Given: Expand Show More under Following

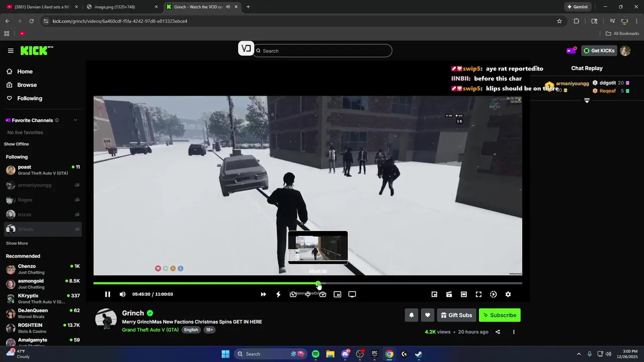Looking at the screenshot, I should (17, 243).
